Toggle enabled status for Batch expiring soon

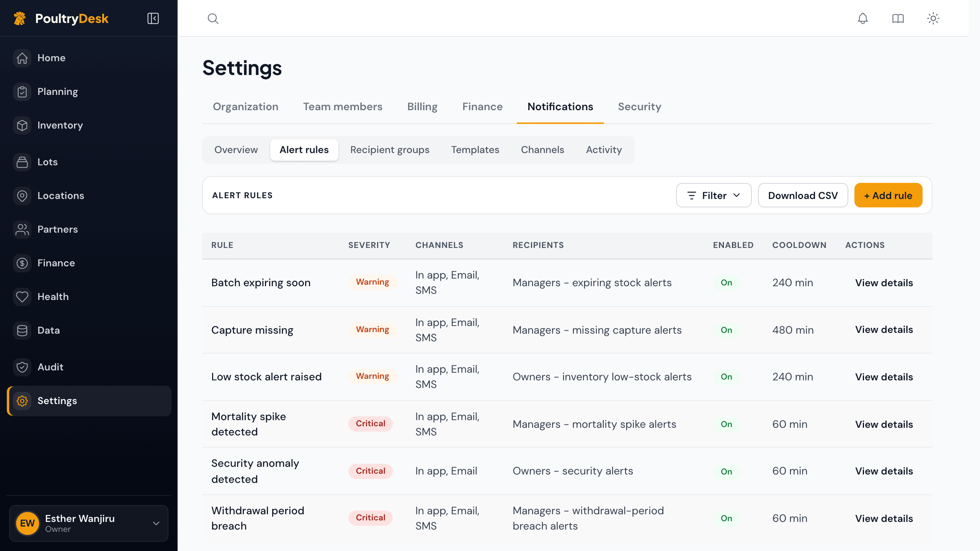coord(726,283)
